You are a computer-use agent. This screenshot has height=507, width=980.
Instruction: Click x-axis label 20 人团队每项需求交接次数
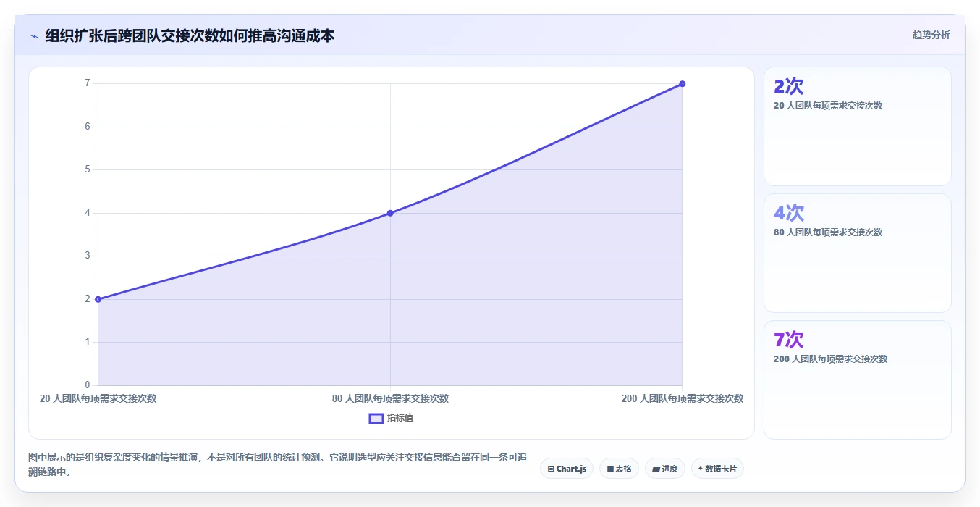pos(98,398)
